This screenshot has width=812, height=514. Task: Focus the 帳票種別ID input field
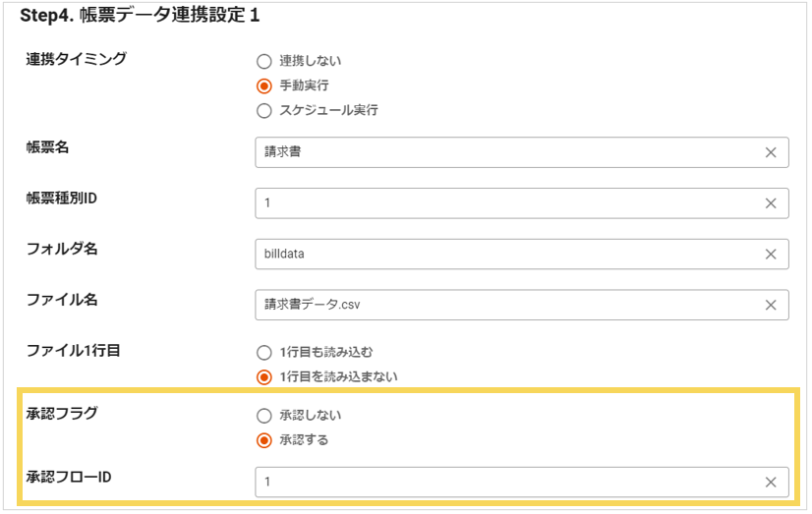501,203
